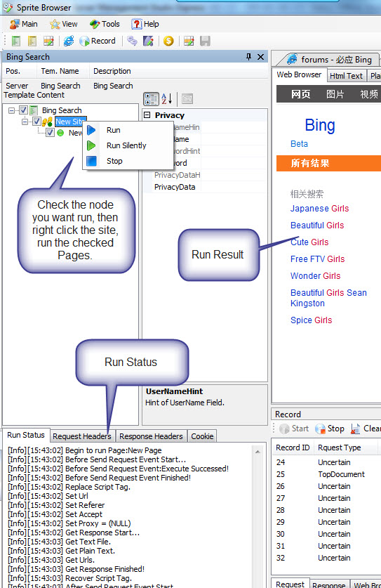381x588 pixels.
Task: Click the Sprite Browser title bar icon
Action: (8, 7)
